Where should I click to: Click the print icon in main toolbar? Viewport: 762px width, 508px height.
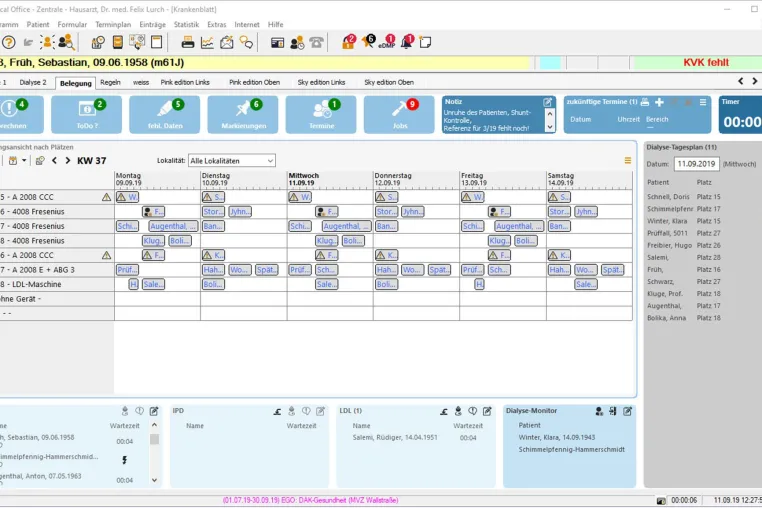click(x=188, y=43)
